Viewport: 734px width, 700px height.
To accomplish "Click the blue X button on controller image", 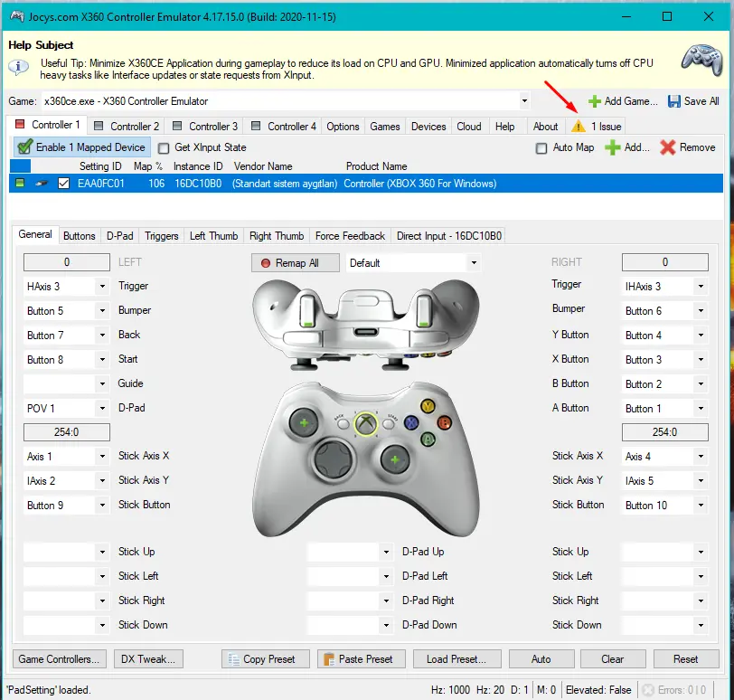I will point(411,423).
